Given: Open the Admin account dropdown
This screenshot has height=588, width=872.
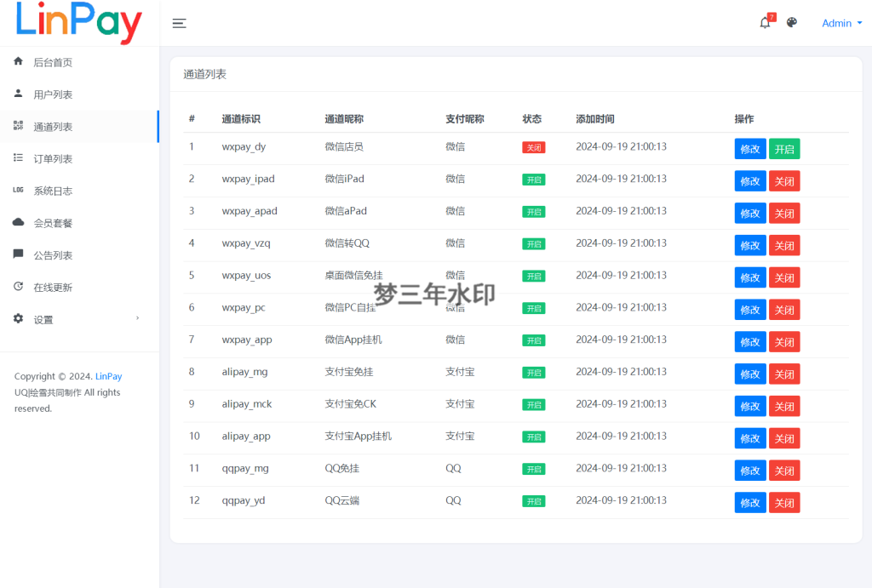Looking at the screenshot, I should (842, 23).
